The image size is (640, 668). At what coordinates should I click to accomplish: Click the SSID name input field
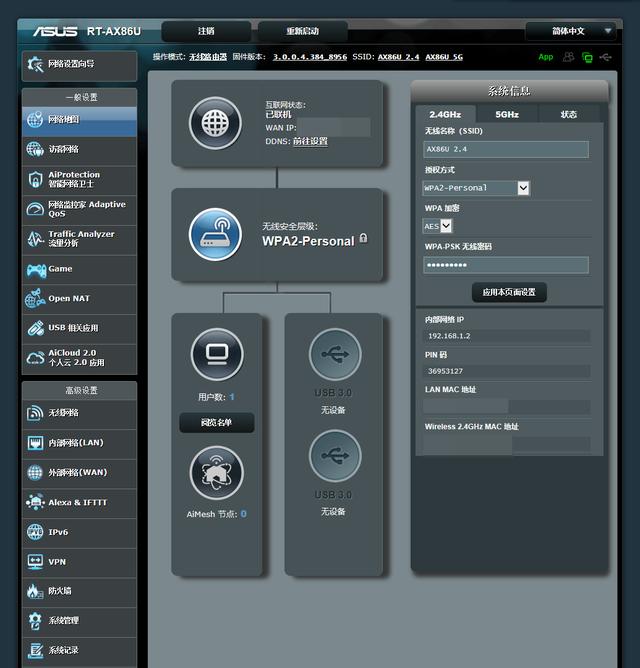point(506,150)
